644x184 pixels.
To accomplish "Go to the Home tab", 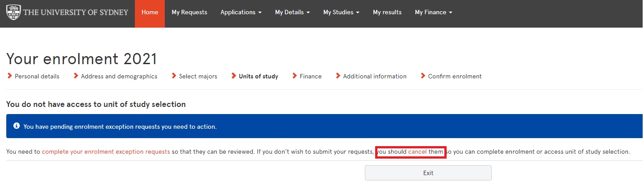I will 150,12.
